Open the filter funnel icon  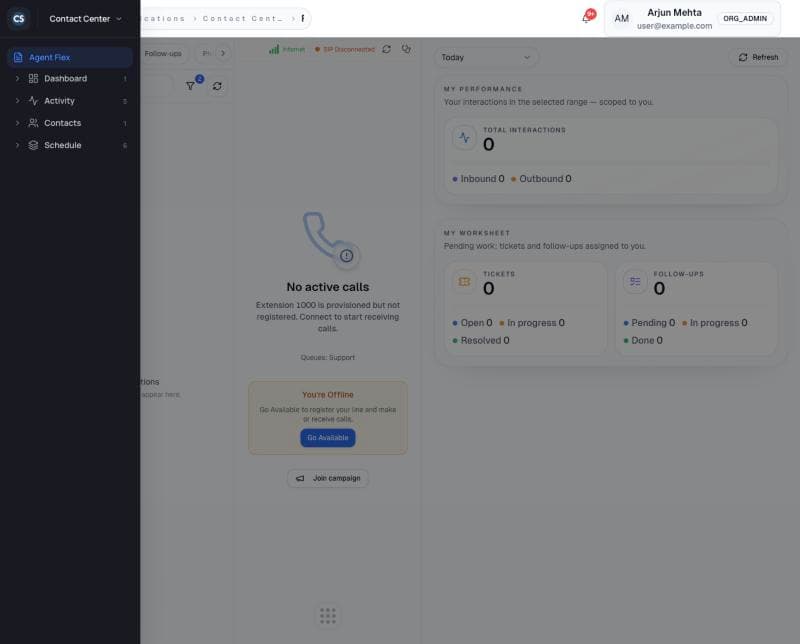(x=190, y=86)
